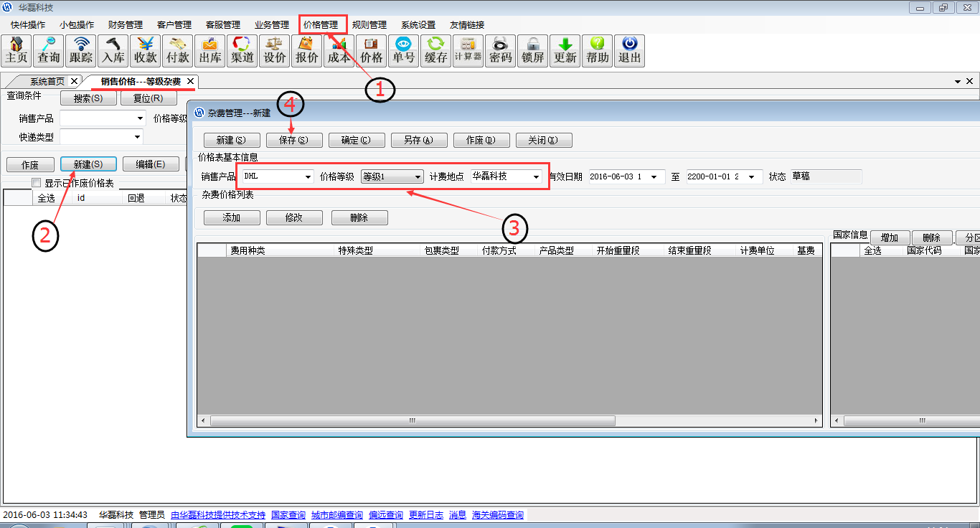Click the 更新 update toolbar icon
The image size is (980, 528).
pyautogui.click(x=565, y=51)
